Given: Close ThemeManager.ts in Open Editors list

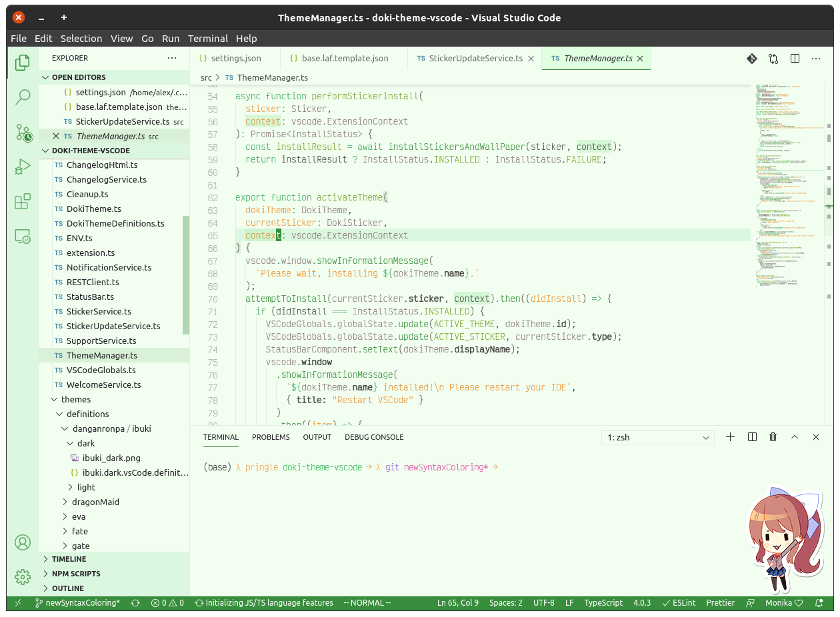Looking at the screenshot, I should tap(56, 136).
